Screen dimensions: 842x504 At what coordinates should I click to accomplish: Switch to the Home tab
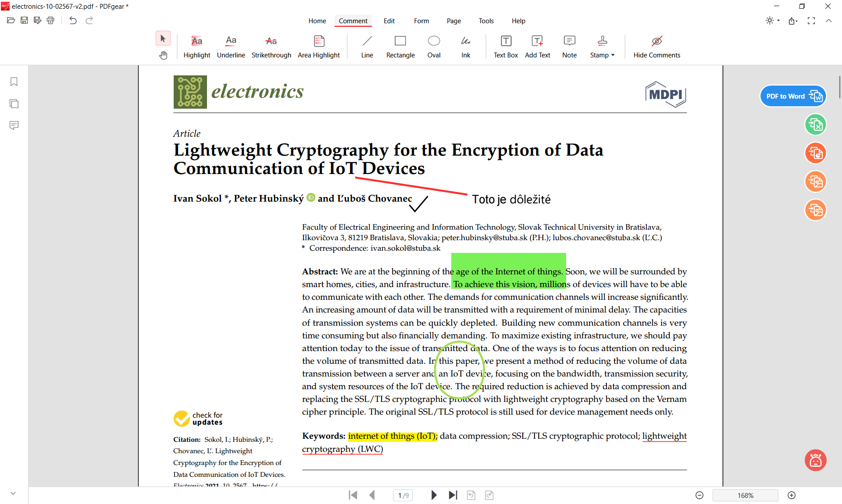coord(317,21)
